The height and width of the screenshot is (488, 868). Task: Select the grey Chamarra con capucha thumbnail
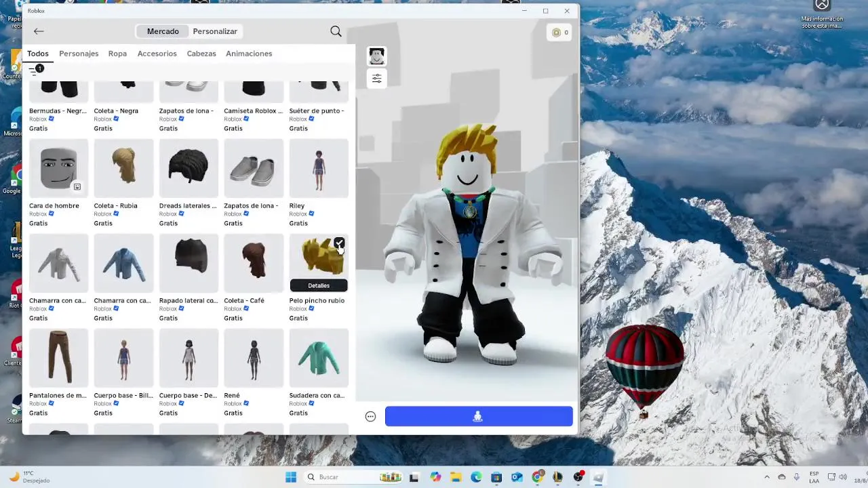click(58, 263)
